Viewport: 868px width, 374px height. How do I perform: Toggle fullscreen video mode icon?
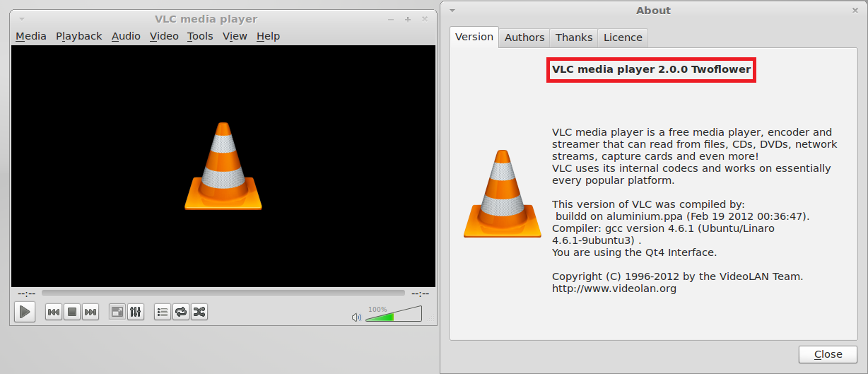click(117, 312)
